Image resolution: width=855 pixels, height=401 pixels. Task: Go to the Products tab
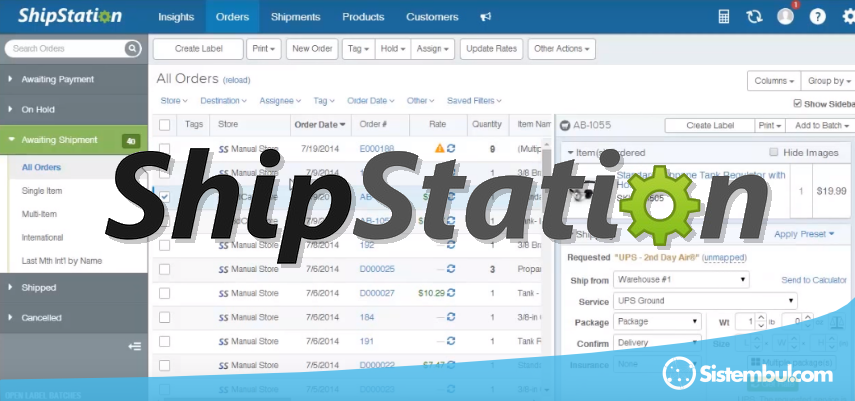pyautogui.click(x=363, y=17)
